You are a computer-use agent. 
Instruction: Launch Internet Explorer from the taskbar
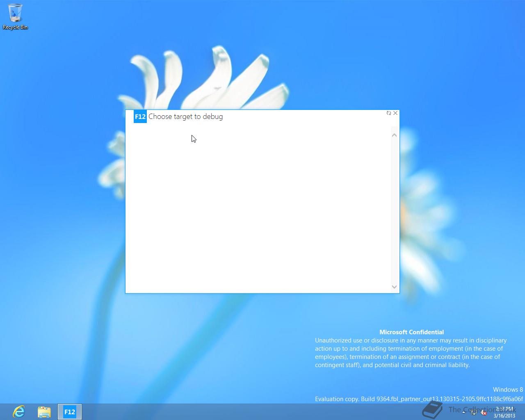click(x=19, y=411)
